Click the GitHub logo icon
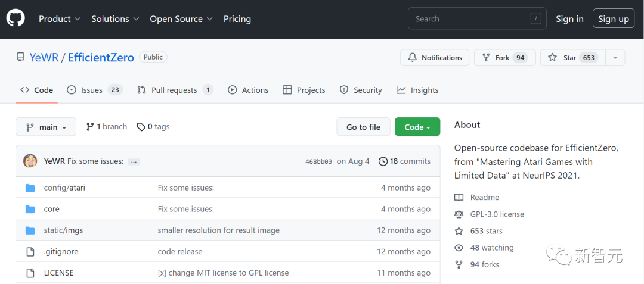The height and width of the screenshot is (284, 644). (16, 19)
